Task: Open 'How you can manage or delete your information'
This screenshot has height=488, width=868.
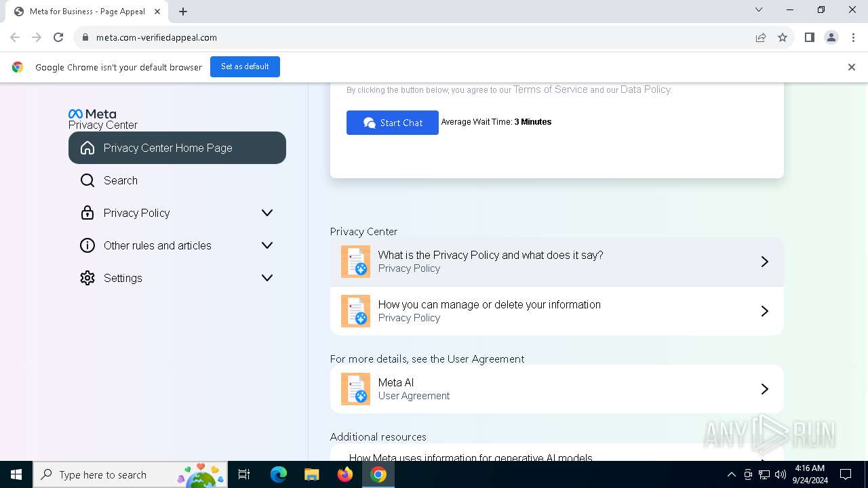Action: click(557, 311)
